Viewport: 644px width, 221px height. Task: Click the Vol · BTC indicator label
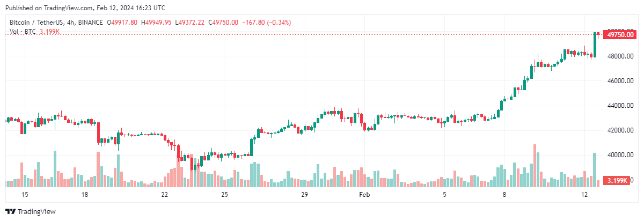[x=23, y=32]
